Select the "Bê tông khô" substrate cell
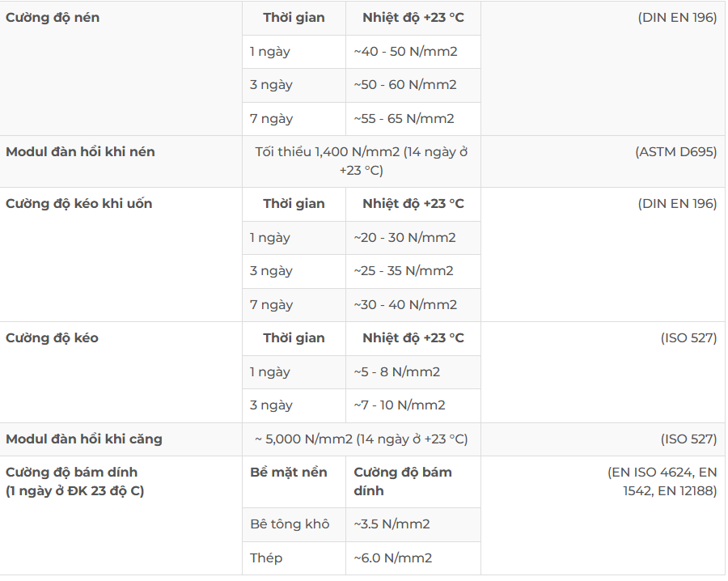 (x=290, y=524)
